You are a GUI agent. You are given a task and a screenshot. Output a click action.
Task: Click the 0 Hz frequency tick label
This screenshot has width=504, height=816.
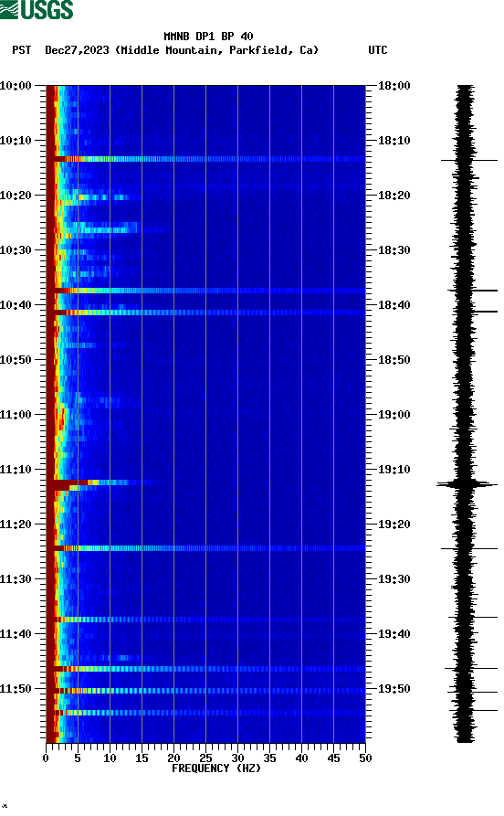coord(46,758)
